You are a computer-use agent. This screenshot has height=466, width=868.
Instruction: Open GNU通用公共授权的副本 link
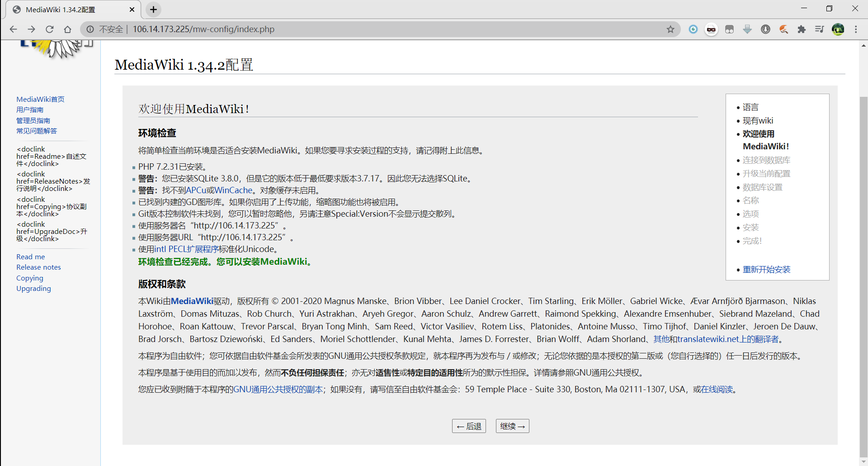278,390
